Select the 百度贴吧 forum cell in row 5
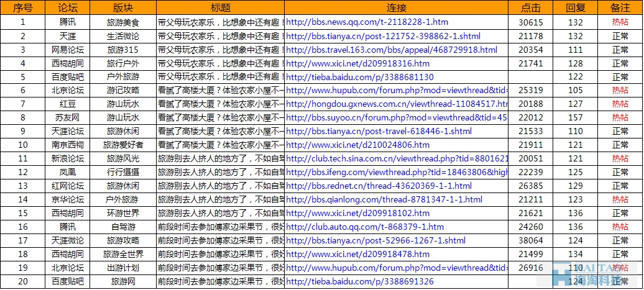Screen dimensions: 644x290 [68, 77]
